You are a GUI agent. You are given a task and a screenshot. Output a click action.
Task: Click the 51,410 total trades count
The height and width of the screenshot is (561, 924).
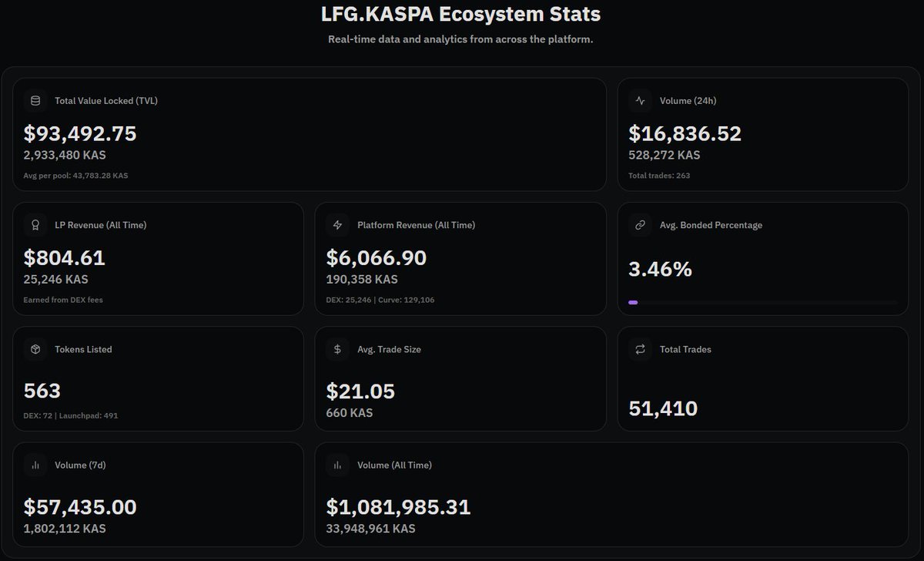coord(663,408)
